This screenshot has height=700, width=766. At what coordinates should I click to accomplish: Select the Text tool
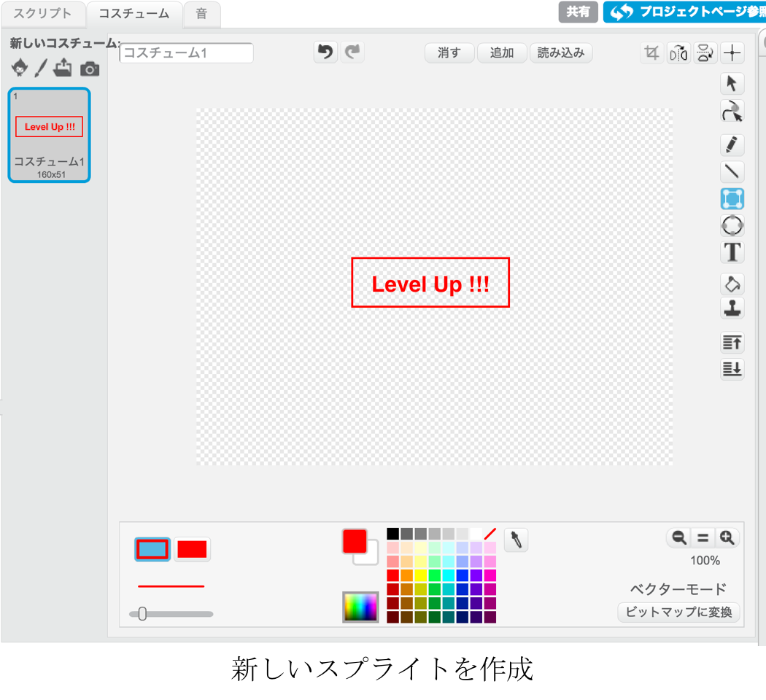pyautogui.click(x=732, y=252)
